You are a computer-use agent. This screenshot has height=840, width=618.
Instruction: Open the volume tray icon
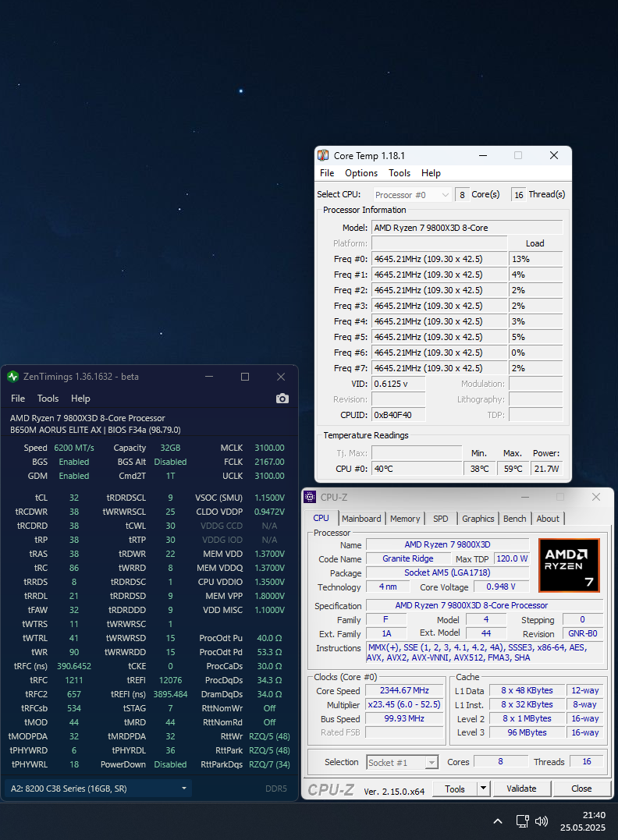(x=542, y=821)
